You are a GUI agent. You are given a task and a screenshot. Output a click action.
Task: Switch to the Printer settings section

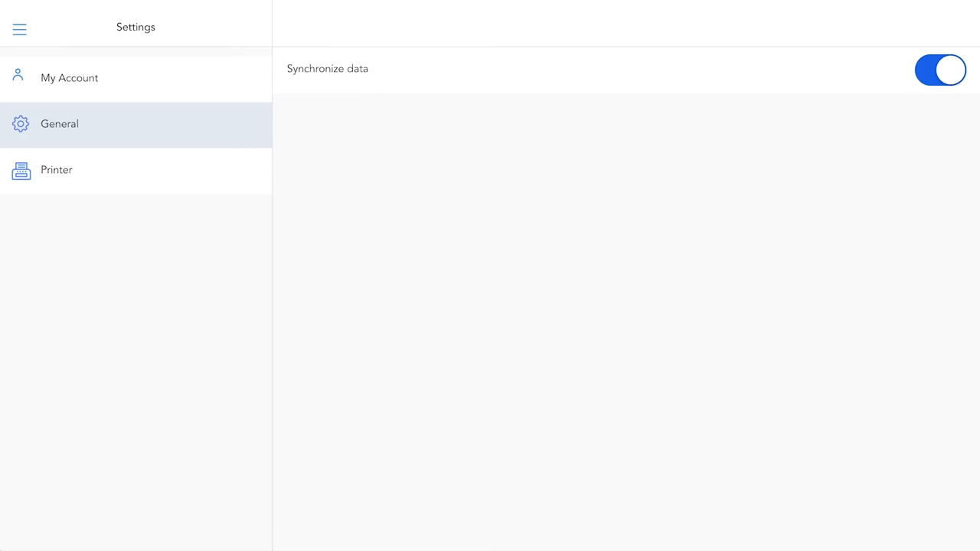coord(136,170)
